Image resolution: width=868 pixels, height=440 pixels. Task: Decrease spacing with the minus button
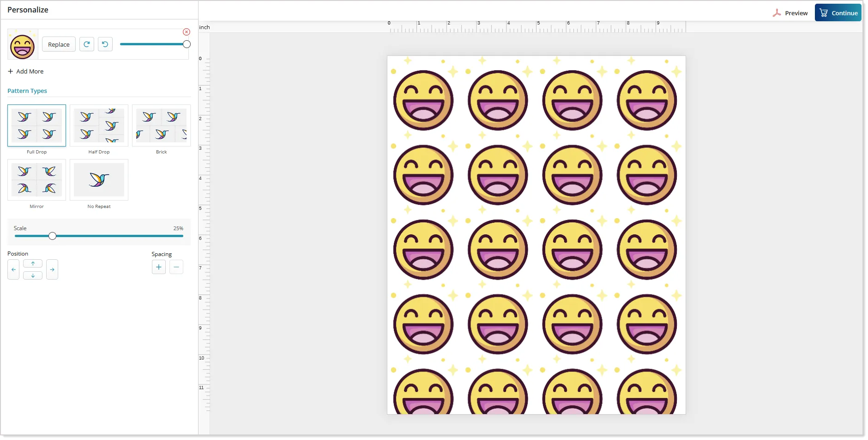pos(176,267)
